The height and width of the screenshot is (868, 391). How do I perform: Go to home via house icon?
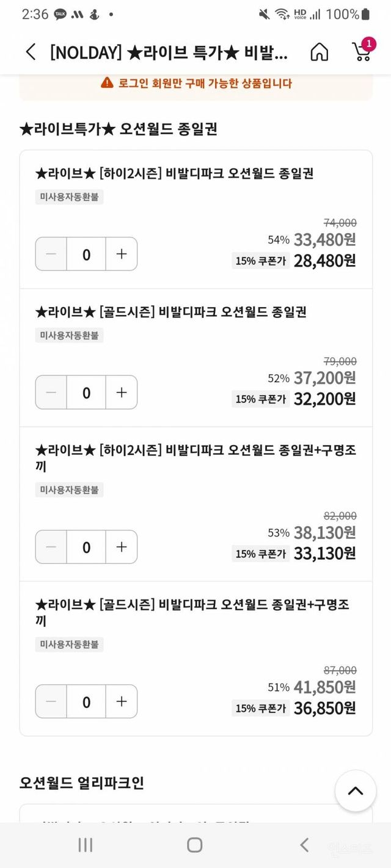tap(319, 52)
